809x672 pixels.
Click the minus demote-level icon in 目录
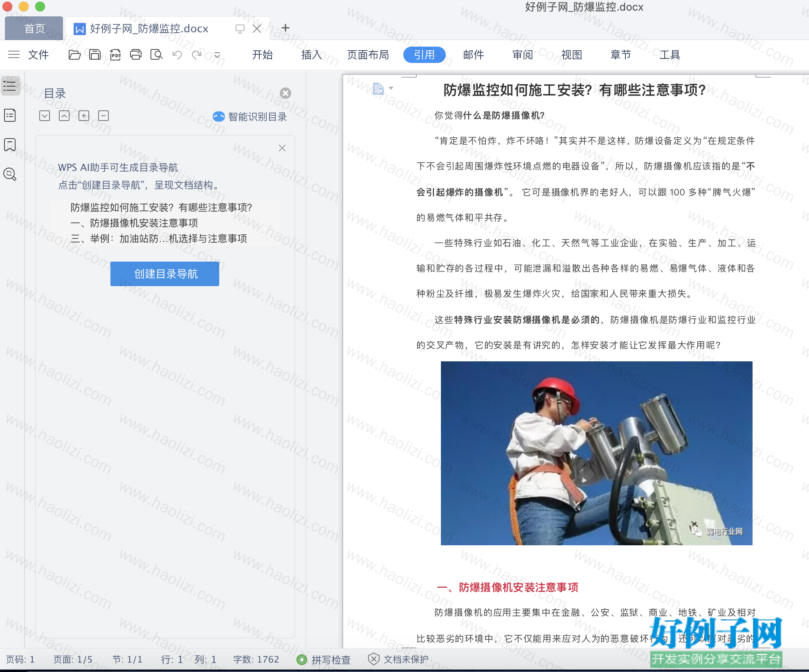(103, 116)
